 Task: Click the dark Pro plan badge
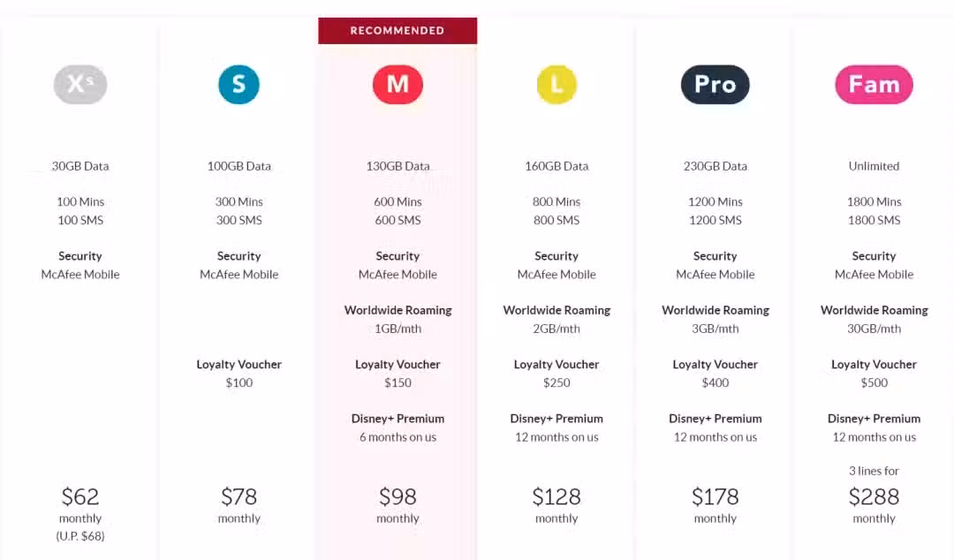pos(715,84)
